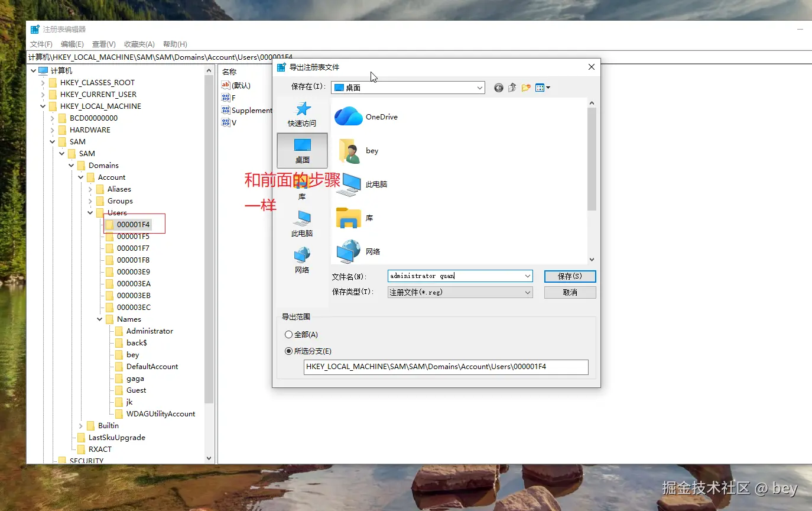Open the 保存在 location dropdown
The image size is (812, 511).
[408, 88]
